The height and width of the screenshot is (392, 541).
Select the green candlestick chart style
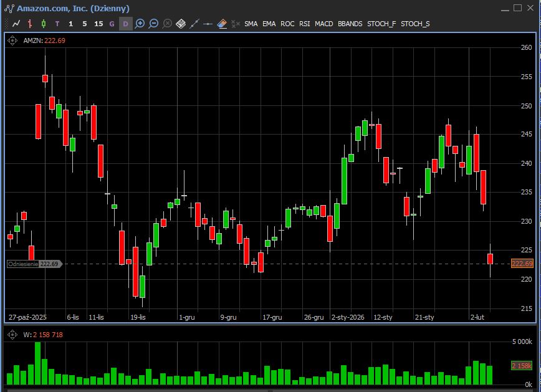pyautogui.click(x=43, y=24)
